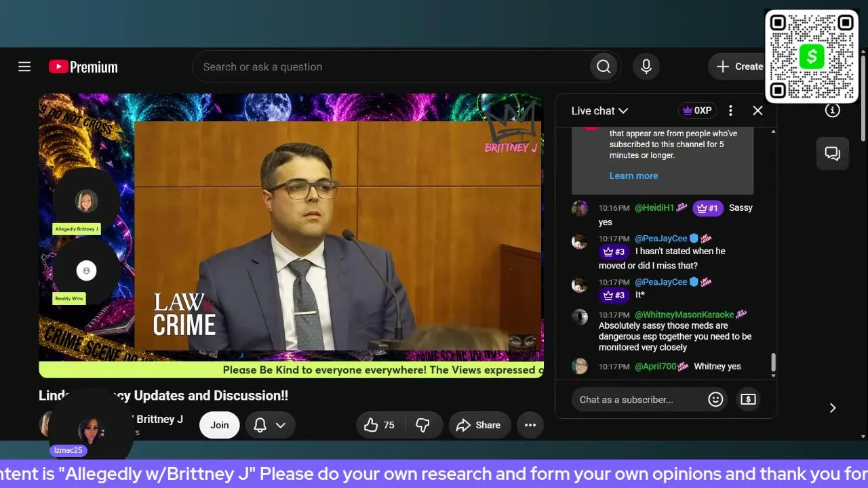868x488 pixels.
Task: Expand side panel with right chevron
Action: (x=833, y=407)
